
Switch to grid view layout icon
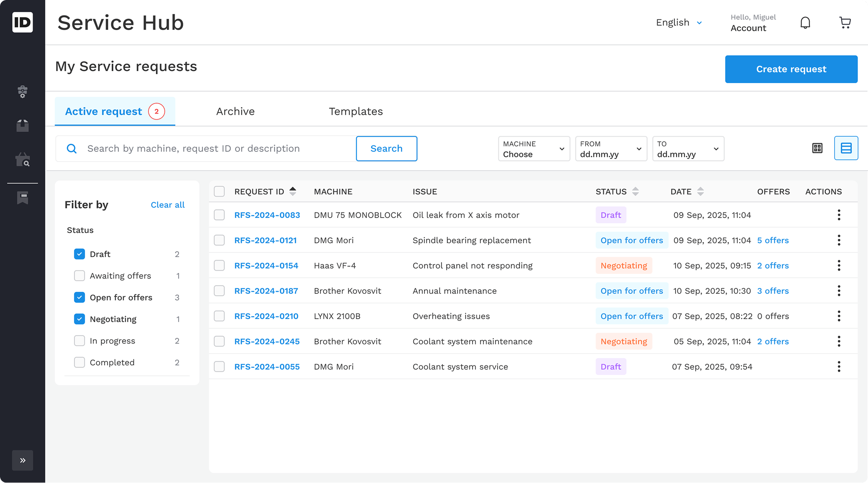(817, 148)
